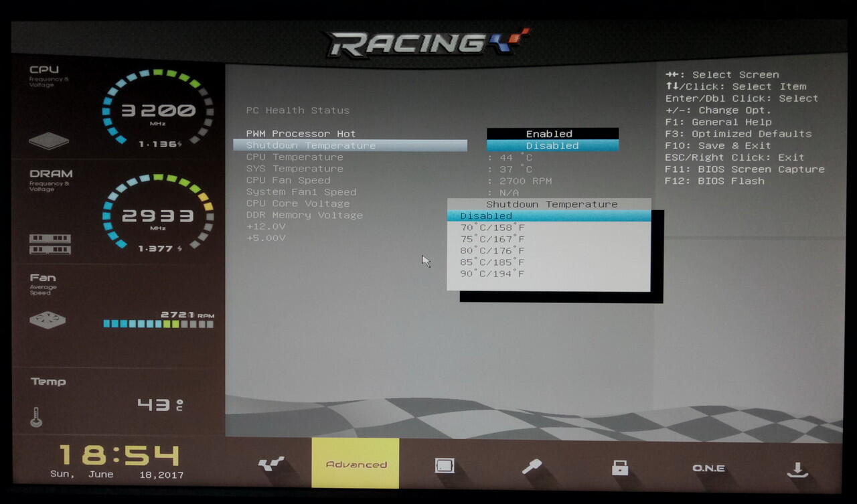Click the thermometer Temp icon
The image size is (857, 504).
36,418
